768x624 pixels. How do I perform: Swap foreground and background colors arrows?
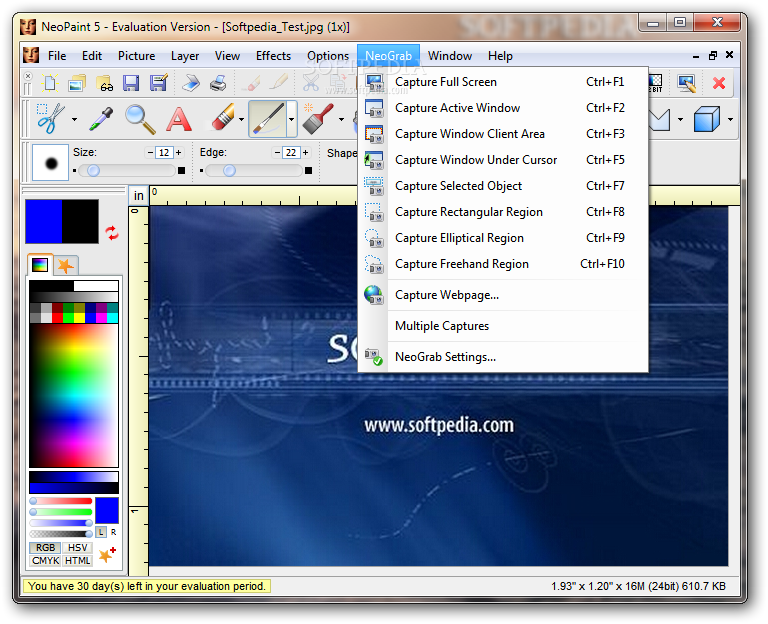112,233
